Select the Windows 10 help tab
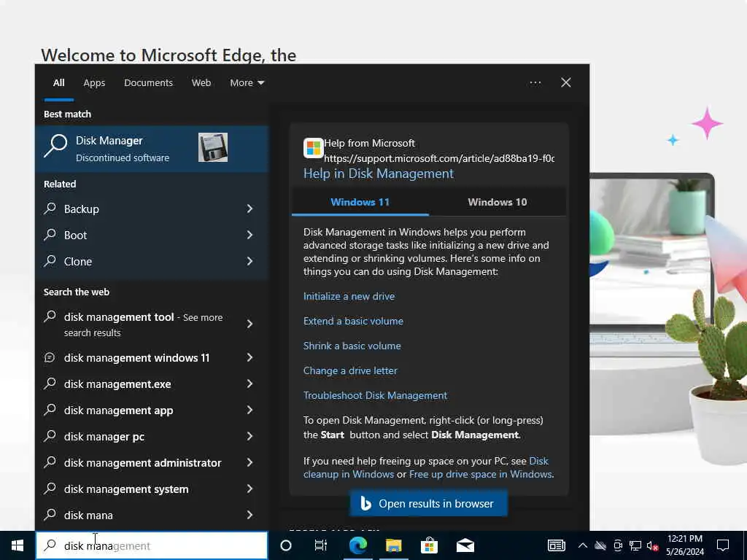747x560 pixels. (x=498, y=202)
